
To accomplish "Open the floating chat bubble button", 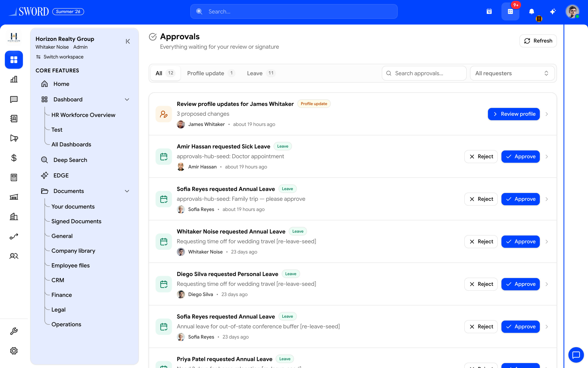I will [576, 355].
